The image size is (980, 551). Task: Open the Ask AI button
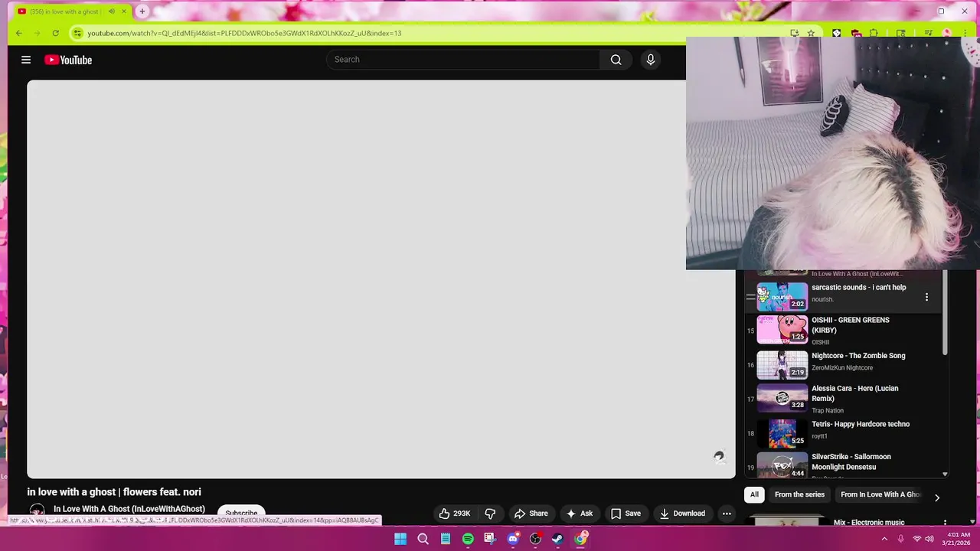580,514
